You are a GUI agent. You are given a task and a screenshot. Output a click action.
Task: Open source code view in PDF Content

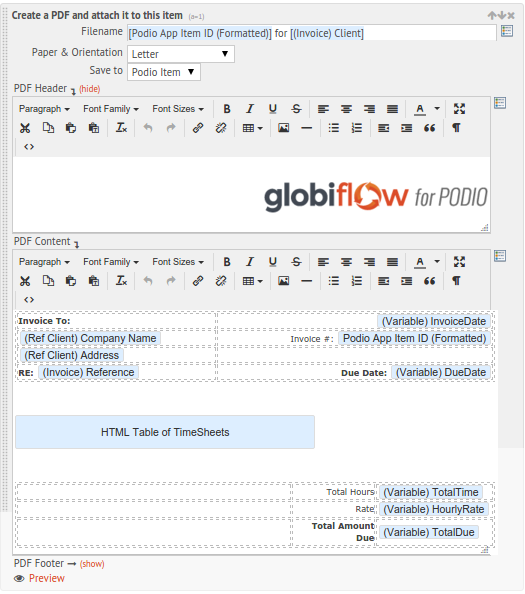point(29,300)
